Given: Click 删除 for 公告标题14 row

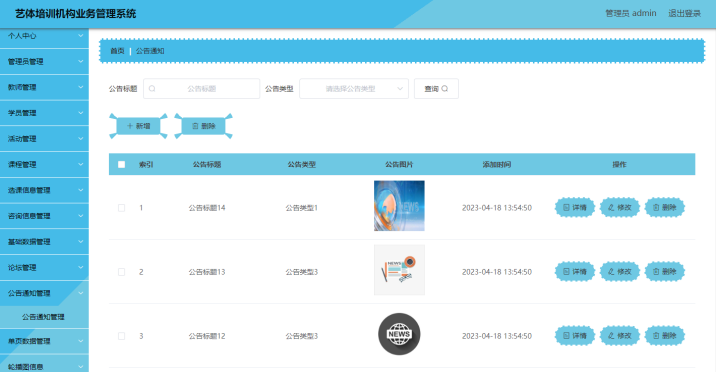Looking at the screenshot, I should tap(664, 208).
